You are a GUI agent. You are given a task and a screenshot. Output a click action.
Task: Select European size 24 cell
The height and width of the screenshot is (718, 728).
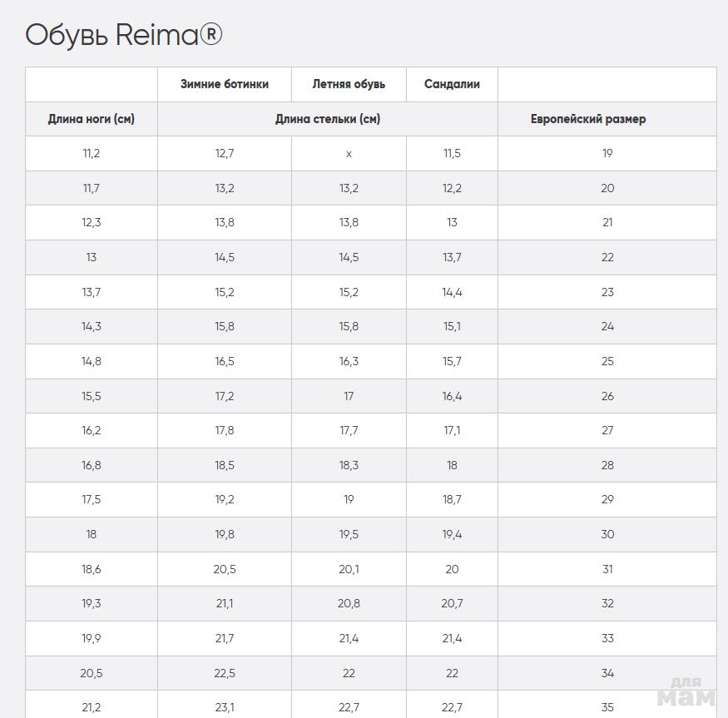607,326
